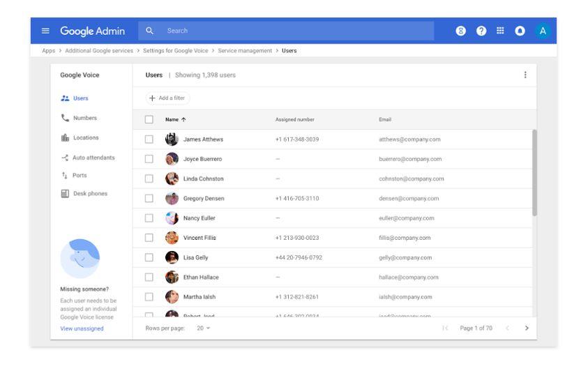Viewport: 588px width, 373px height.
Task: Open the Google apps grid
Action: (500, 31)
